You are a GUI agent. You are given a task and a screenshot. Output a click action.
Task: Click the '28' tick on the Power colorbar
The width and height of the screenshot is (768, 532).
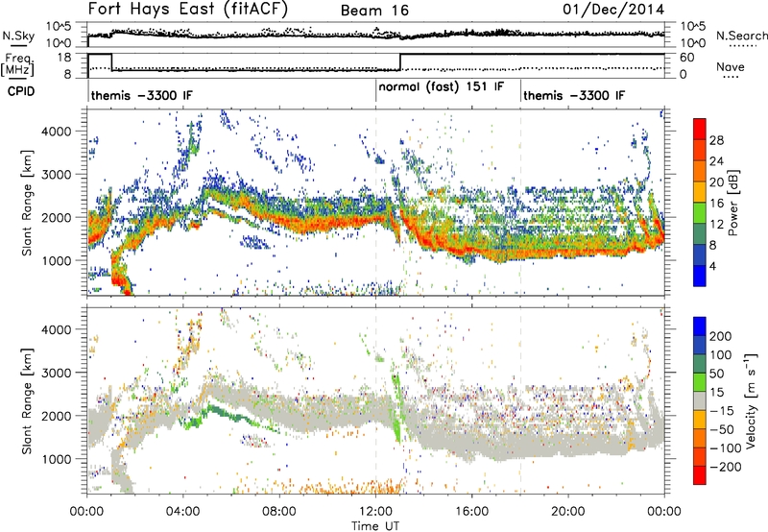(716, 140)
